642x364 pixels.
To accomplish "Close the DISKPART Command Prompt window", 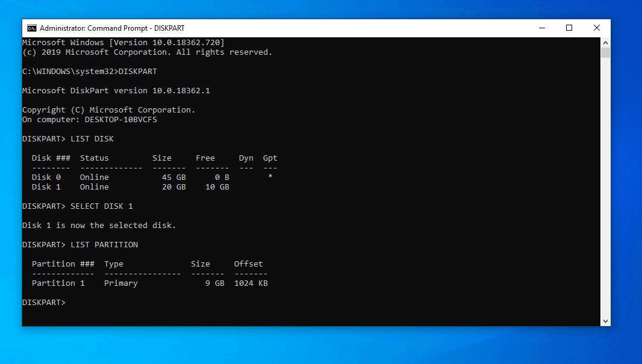I will [x=596, y=28].
